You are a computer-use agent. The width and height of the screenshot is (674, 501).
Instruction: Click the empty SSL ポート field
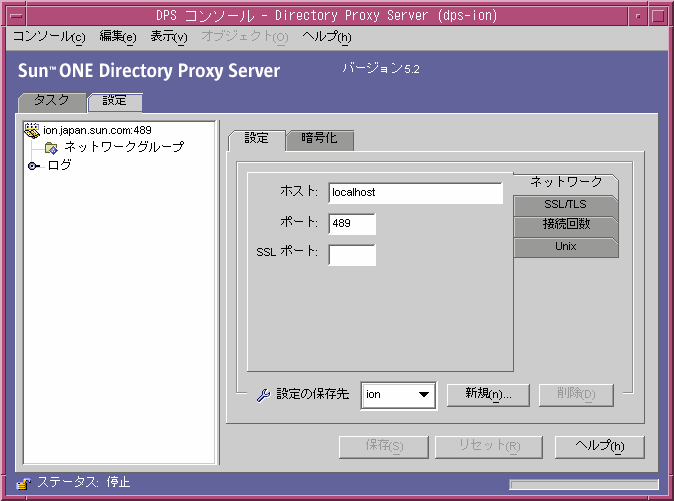[x=352, y=255]
